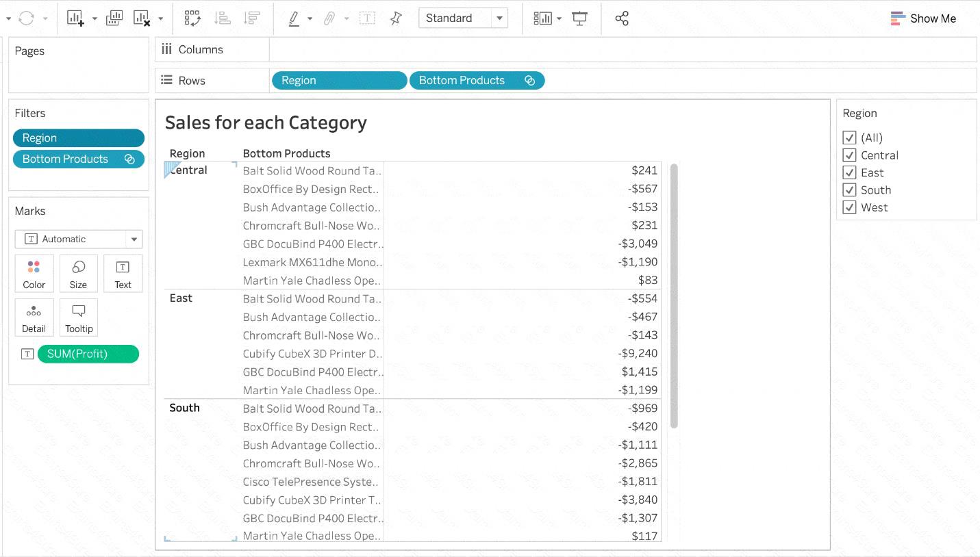Uncheck the South region filter
This screenshot has height=557, width=980.
point(850,190)
